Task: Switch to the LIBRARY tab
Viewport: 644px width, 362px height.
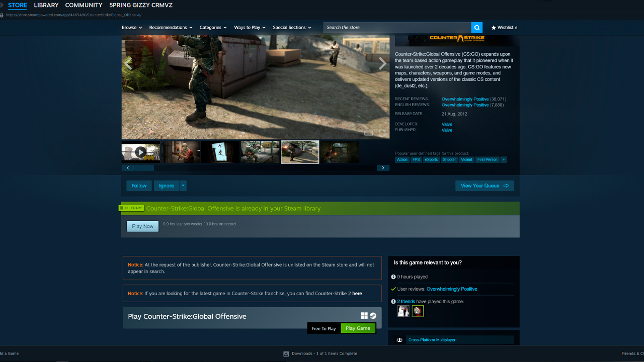Action: (x=46, y=5)
